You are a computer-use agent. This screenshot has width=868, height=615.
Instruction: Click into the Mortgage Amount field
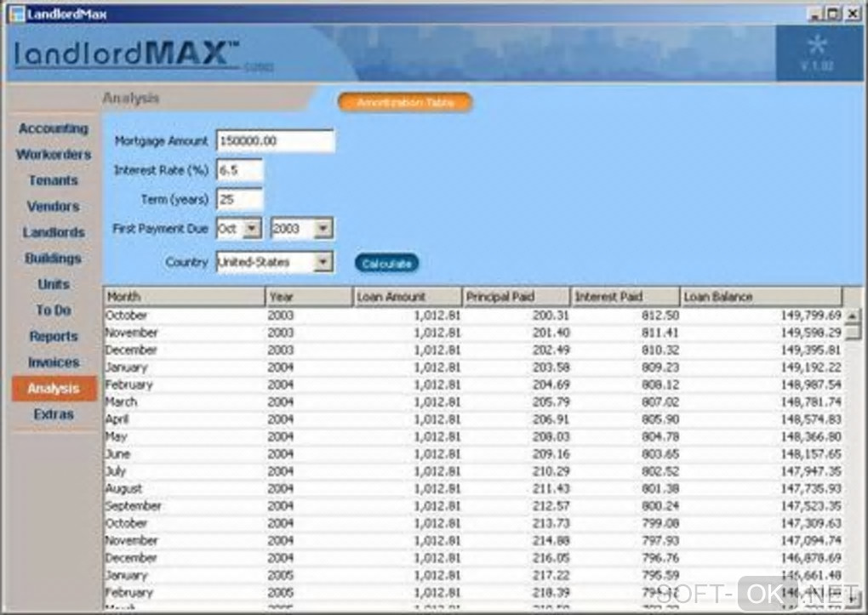pyautogui.click(x=275, y=141)
